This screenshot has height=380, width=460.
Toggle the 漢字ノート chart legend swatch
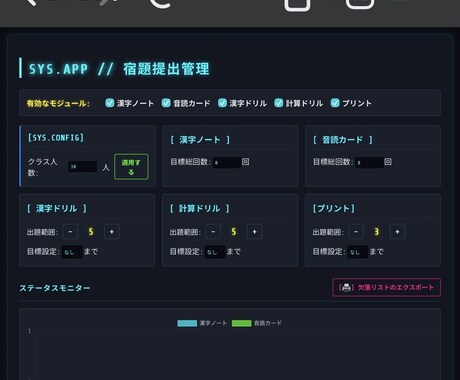click(187, 323)
